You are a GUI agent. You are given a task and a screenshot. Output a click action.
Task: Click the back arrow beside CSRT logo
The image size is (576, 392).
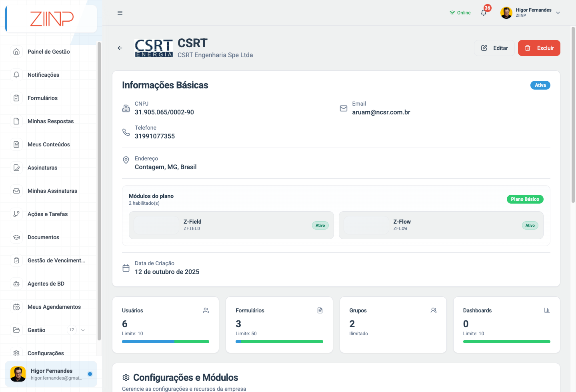[x=120, y=48]
